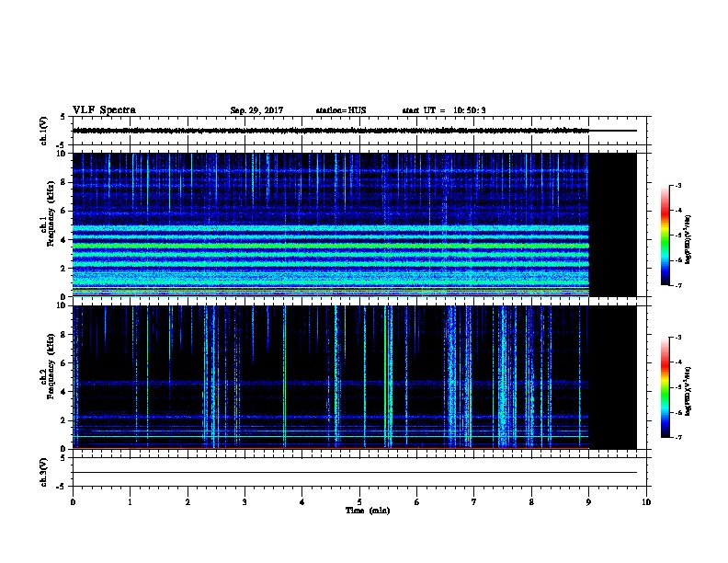Screen dimensions: 728x563
Task: Click the "Time (min)" x-axis label
Action: (x=368, y=511)
